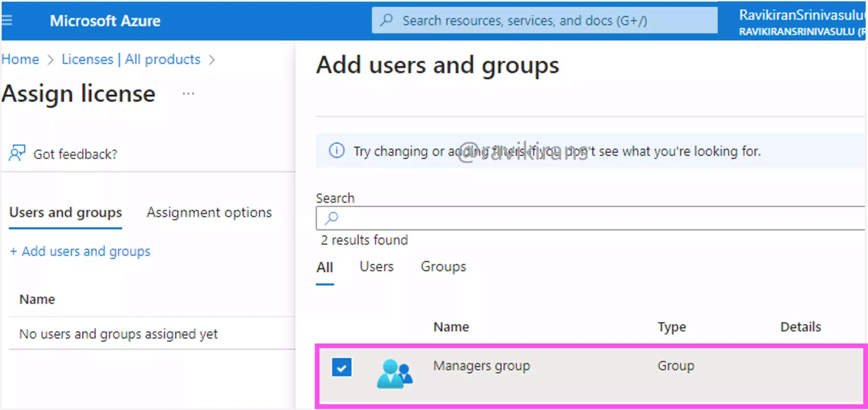Image resolution: width=868 pixels, height=410 pixels.
Task: Select the All filter tab
Action: point(325,267)
